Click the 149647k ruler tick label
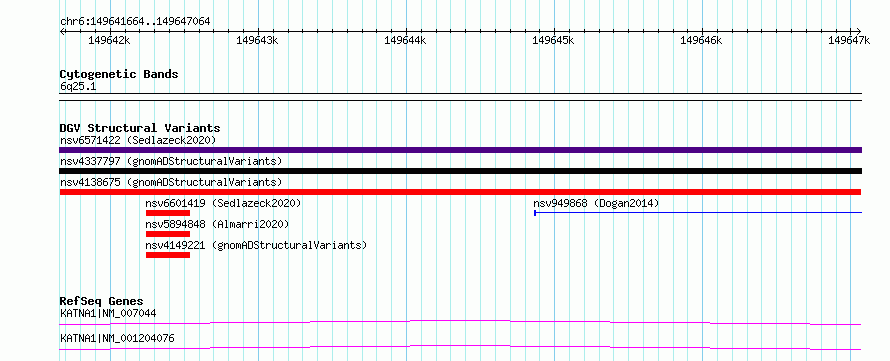This screenshot has height=361, width=890. (x=849, y=40)
